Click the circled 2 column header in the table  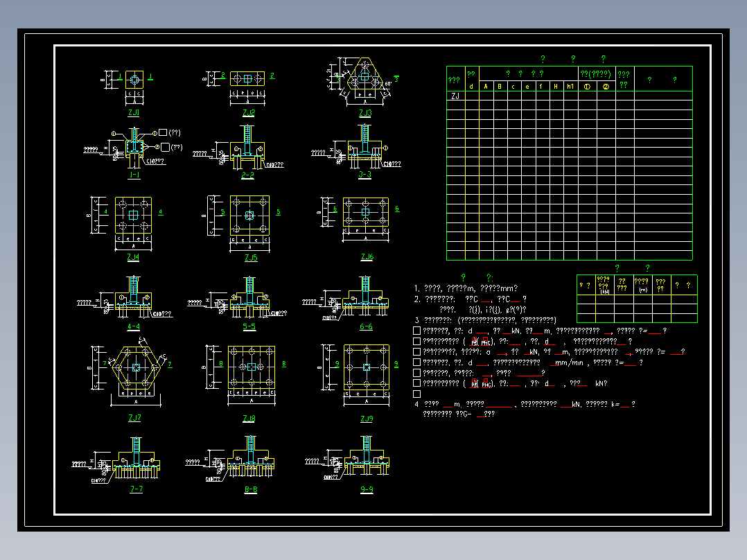point(606,86)
